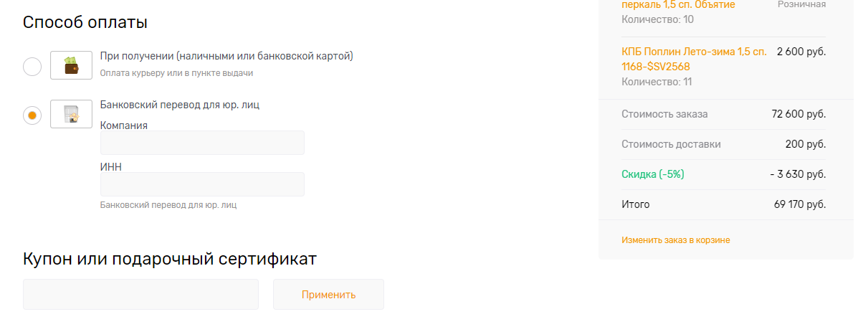The width and height of the screenshot is (868, 332).
Task: Click the coupon or gift certificate input field
Action: tap(140, 295)
